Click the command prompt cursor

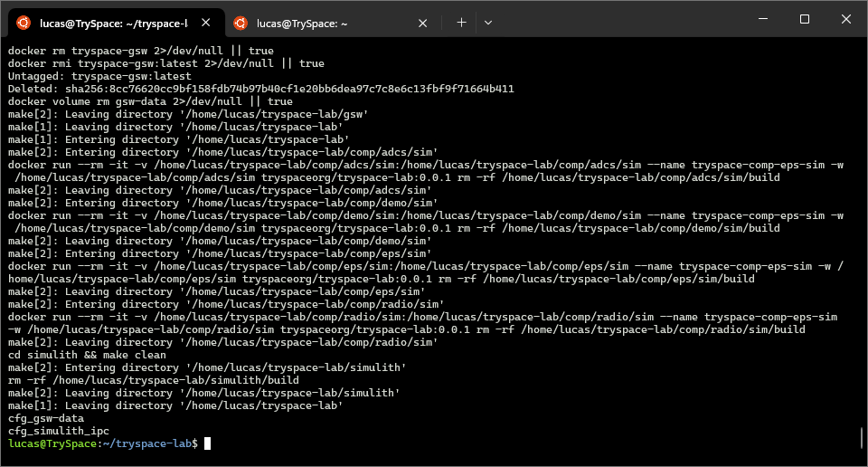[207, 443]
